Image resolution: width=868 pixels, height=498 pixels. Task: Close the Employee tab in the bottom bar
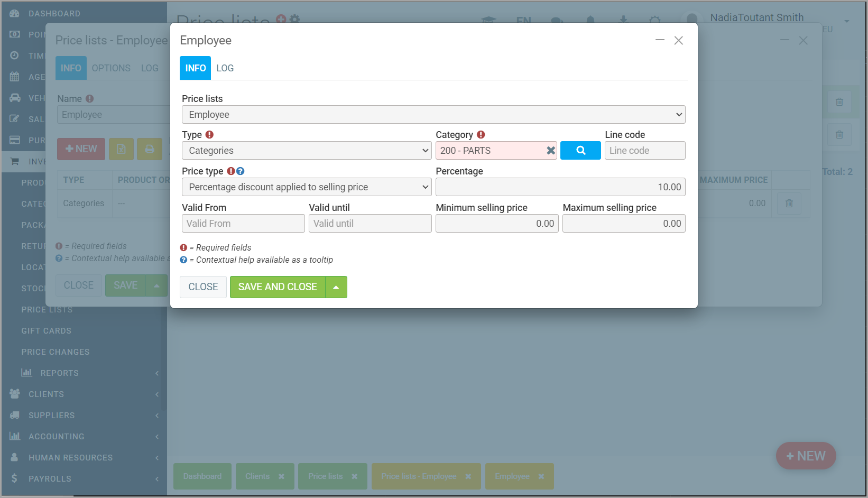[541, 476]
